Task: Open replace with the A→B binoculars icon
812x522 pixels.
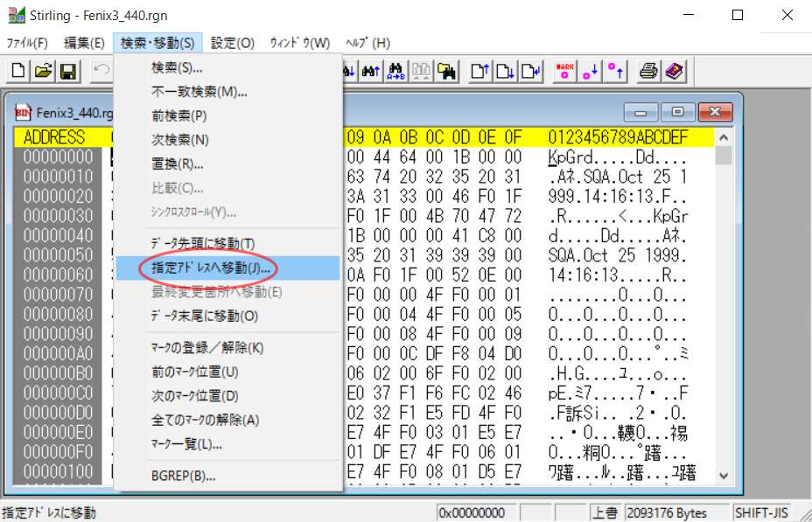Action: 396,71
